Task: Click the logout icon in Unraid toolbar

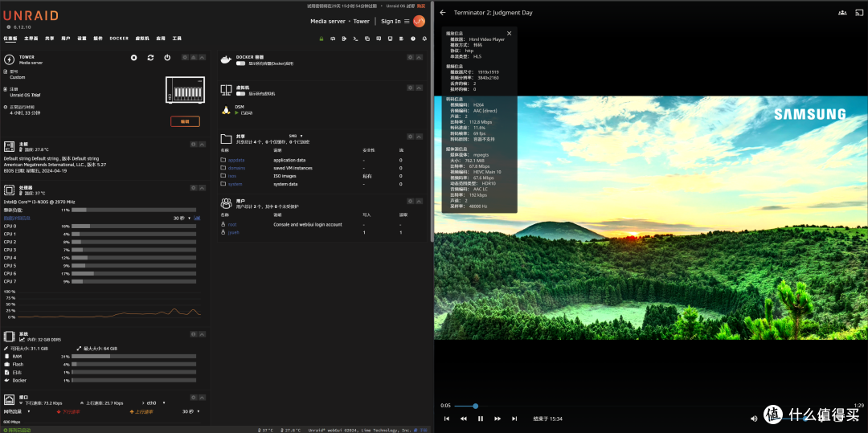Action: [344, 39]
